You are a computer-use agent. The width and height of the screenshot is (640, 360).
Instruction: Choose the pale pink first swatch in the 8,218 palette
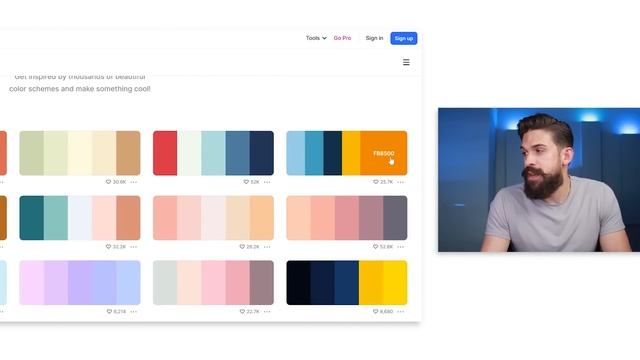31,282
